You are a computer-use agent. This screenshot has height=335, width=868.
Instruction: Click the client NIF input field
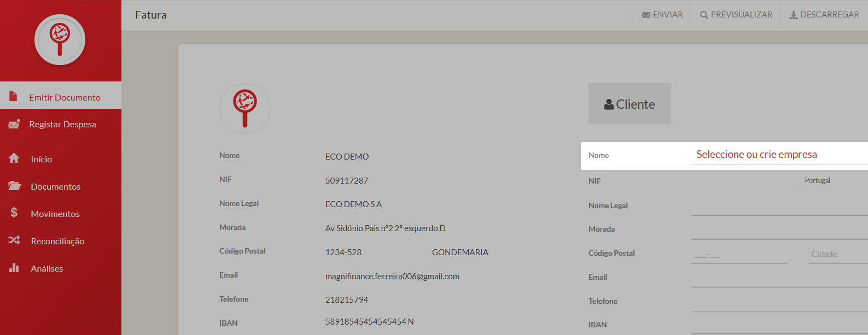pos(738,182)
